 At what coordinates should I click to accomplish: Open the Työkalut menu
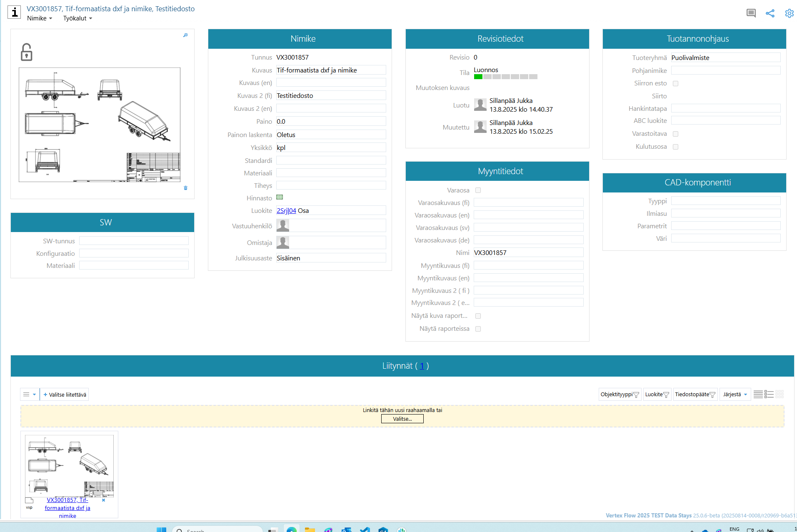click(77, 18)
